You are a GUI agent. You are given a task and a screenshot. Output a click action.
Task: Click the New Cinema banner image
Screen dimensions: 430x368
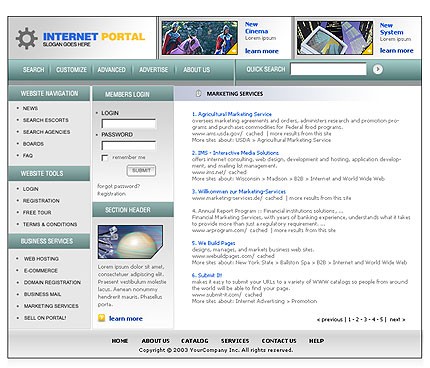pyautogui.click(x=200, y=38)
